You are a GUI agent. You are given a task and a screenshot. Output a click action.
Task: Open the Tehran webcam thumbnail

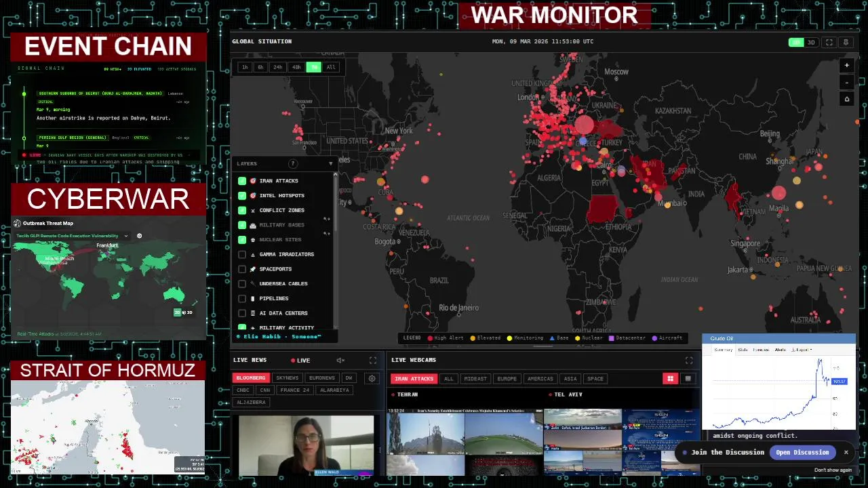[x=465, y=442]
